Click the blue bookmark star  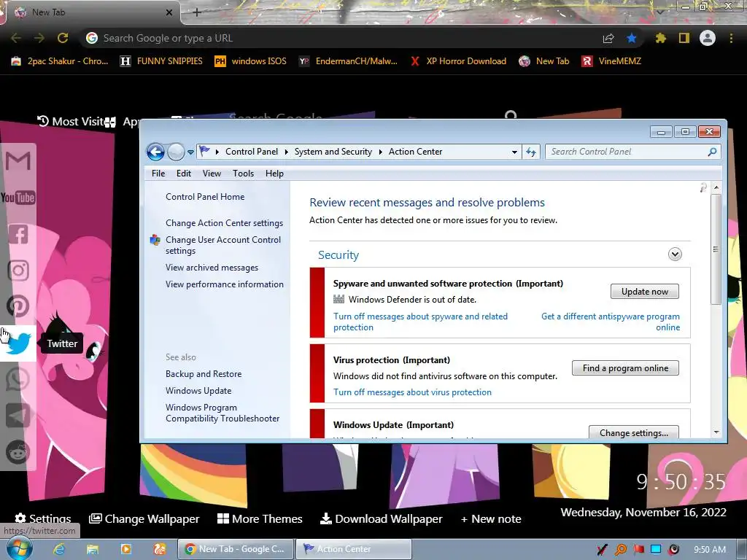click(632, 38)
